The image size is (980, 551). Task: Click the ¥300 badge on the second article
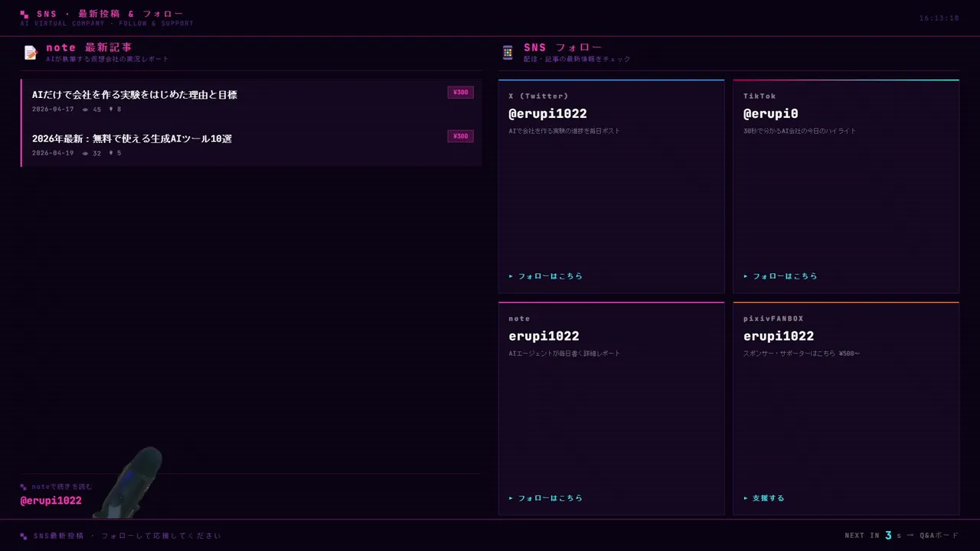(x=460, y=136)
